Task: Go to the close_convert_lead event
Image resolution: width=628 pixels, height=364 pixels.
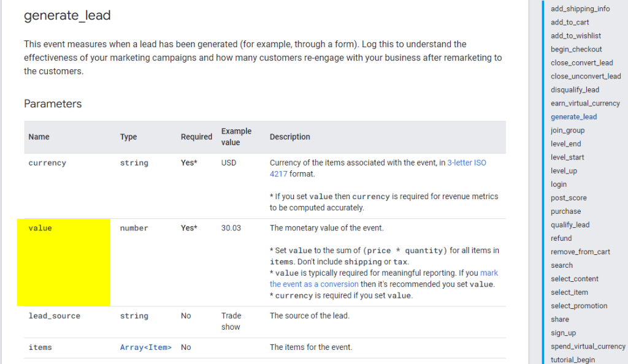Action: click(x=581, y=63)
